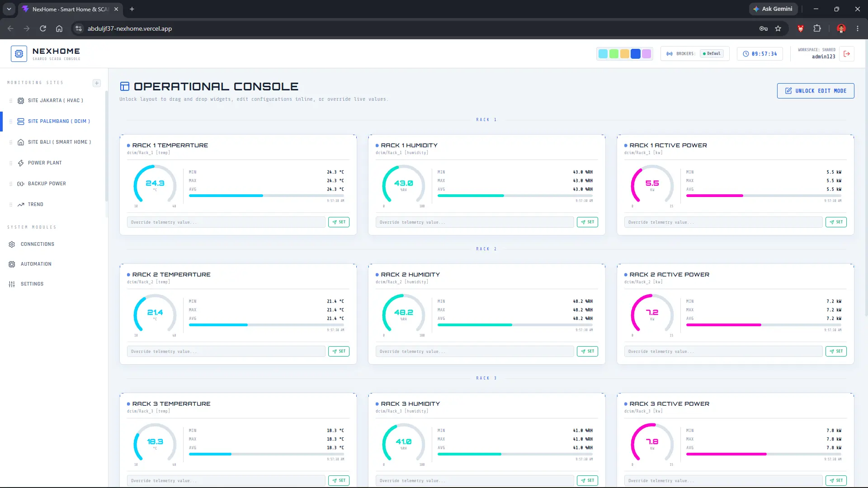Open a new browser tab
The height and width of the screenshot is (488, 868).
(132, 9)
